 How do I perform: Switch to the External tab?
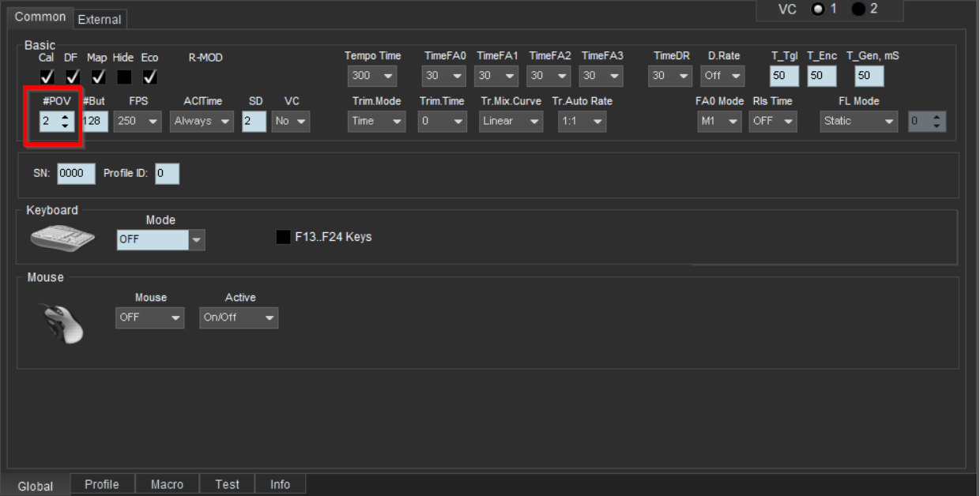(100, 19)
